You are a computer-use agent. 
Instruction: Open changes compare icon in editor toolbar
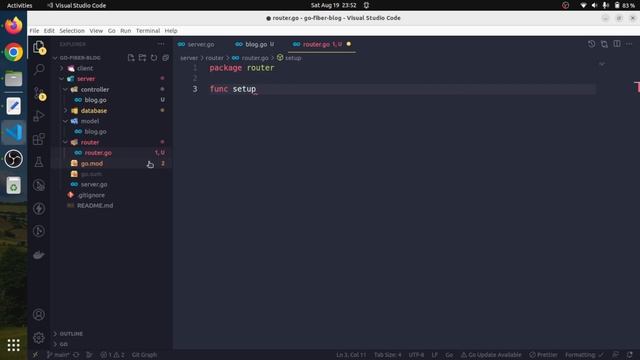604,44
